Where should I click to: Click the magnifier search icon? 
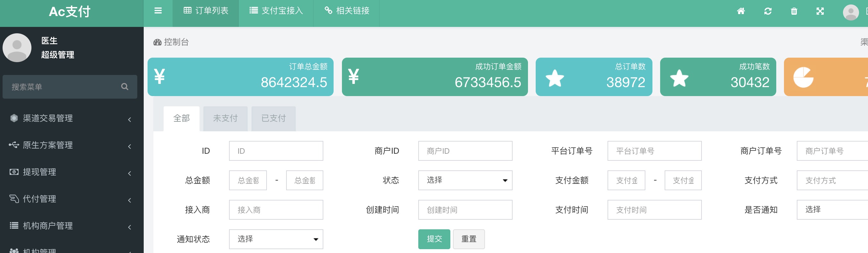click(125, 87)
